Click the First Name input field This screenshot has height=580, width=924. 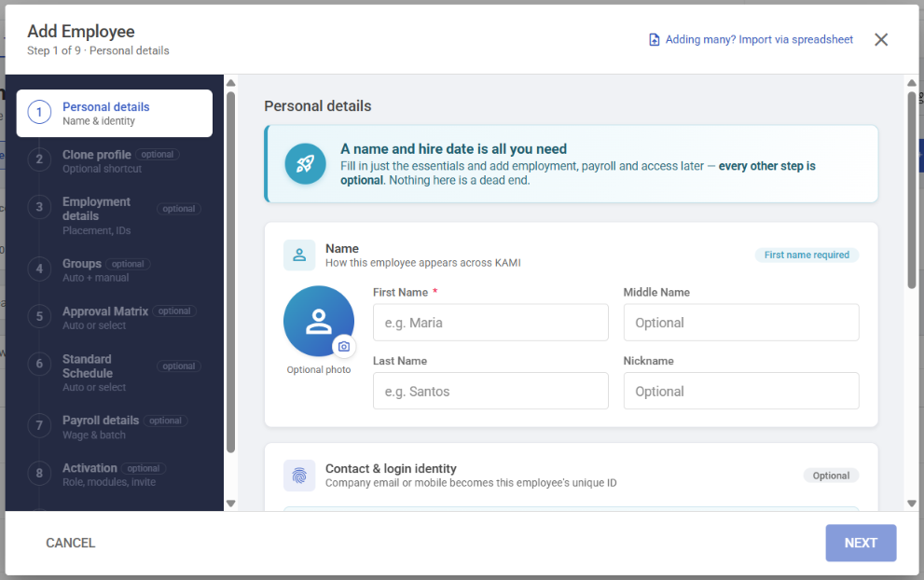pyautogui.click(x=490, y=323)
